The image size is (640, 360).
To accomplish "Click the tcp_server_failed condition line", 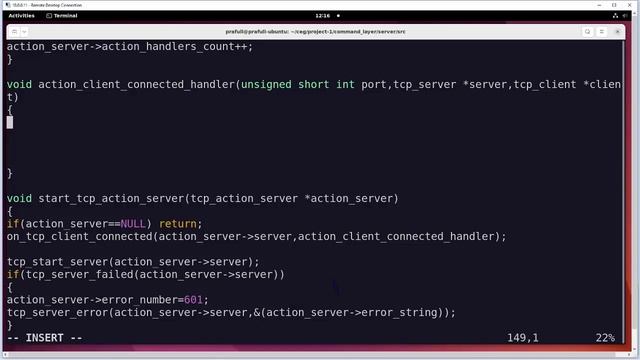I will pos(146,274).
